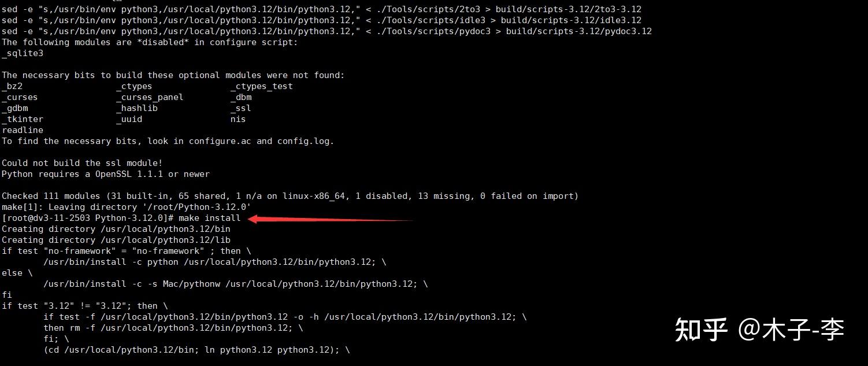Click the 'Python requires a OpenSSL 1.1.1' line
This screenshot has width=868, height=366.
coord(106,174)
